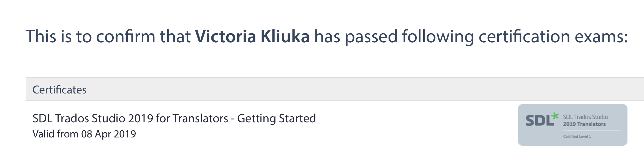Viewport: 644px width, 149px height.
Task: Click the name Victoria Kliuka
Action: click(252, 36)
